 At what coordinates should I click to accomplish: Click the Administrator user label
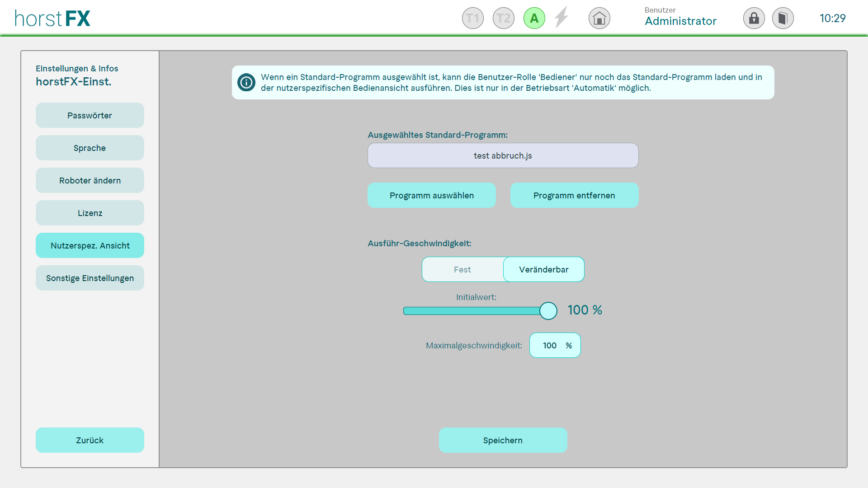tap(680, 21)
